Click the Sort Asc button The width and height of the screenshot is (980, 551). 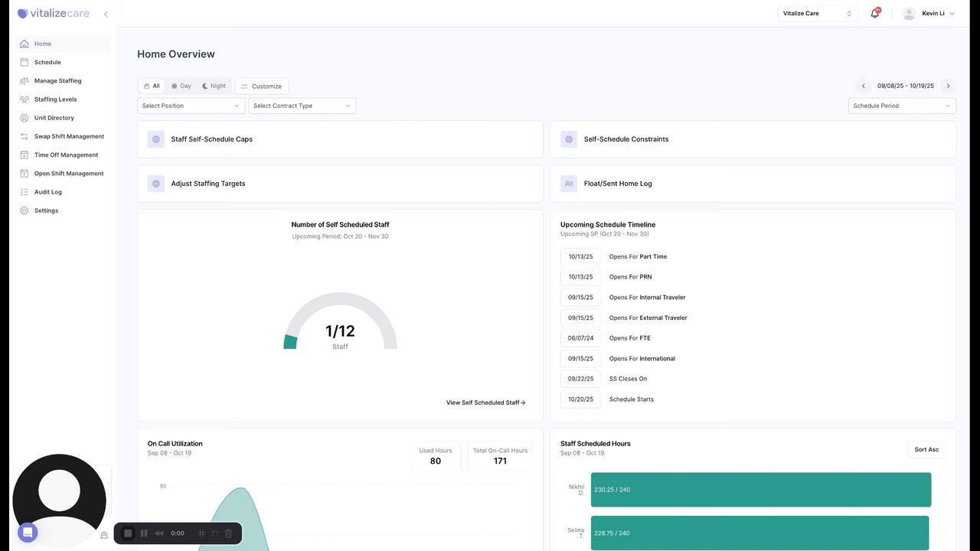tap(926, 450)
